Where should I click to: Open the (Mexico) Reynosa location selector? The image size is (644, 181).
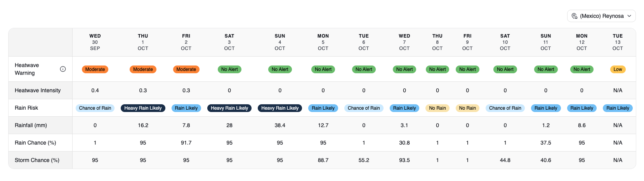[601, 16]
